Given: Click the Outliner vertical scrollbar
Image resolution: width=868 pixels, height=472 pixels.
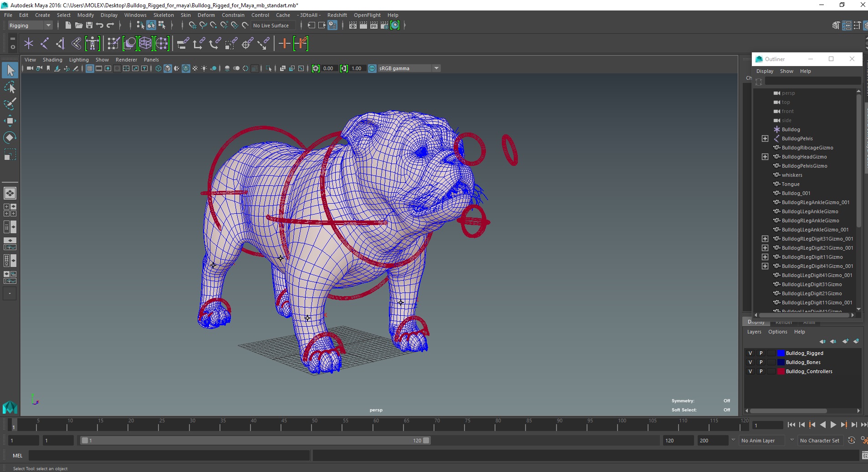Looking at the screenshot, I should (858, 160).
